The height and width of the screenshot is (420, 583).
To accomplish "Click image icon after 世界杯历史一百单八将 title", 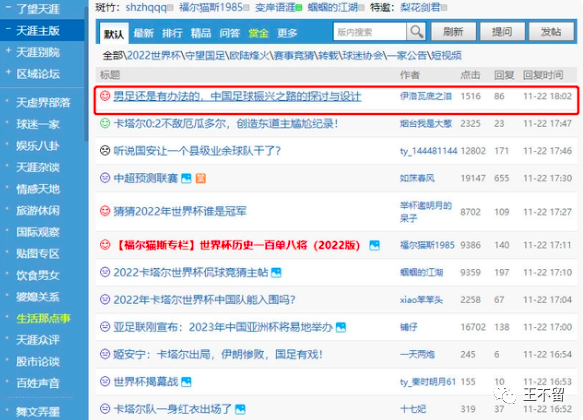I will pos(374,245).
